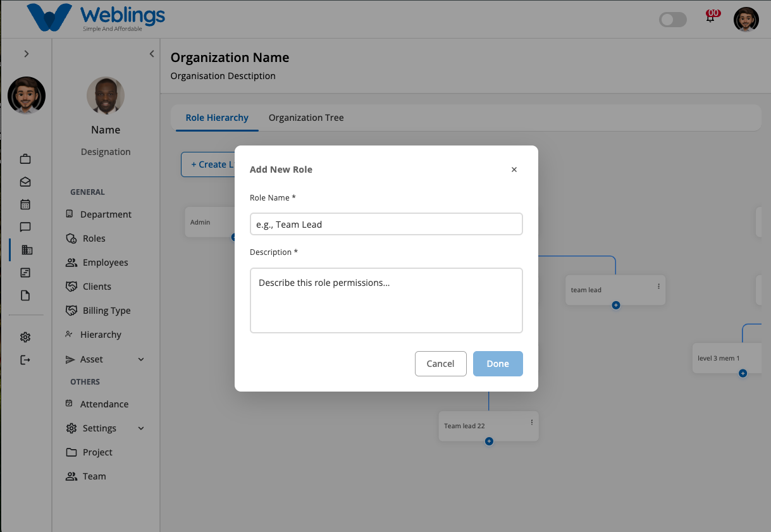Screen dimensions: 771x532
Task: Expand the narrow sidebar with the right chevron
Action: 26,54
